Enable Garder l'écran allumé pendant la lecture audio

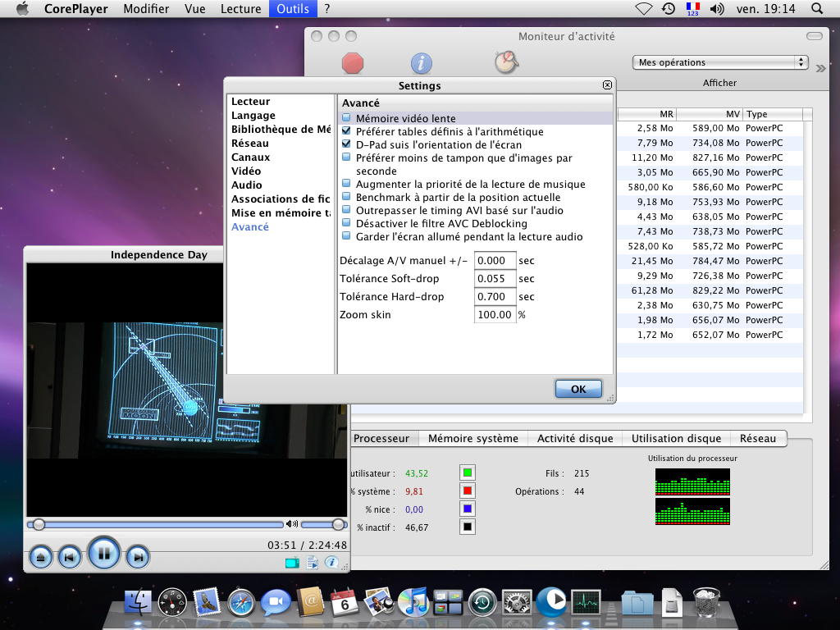point(346,235)
